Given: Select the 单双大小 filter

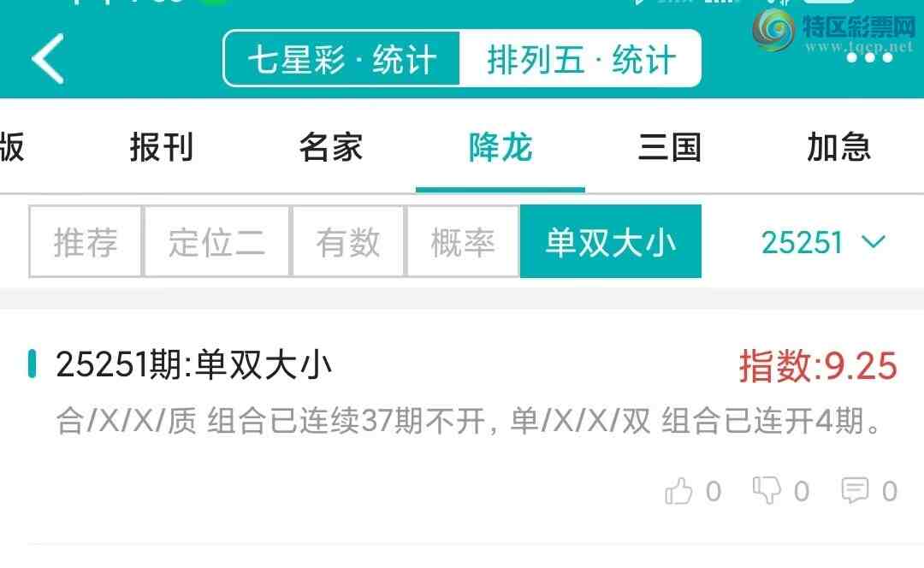Looking at the screenshot, I should tap(611, 241).
